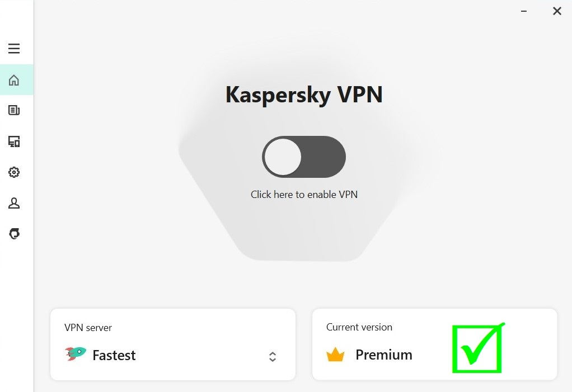Open Settings via the gear icon
Screen dimensions: 572x392
[x=14, y=172]
